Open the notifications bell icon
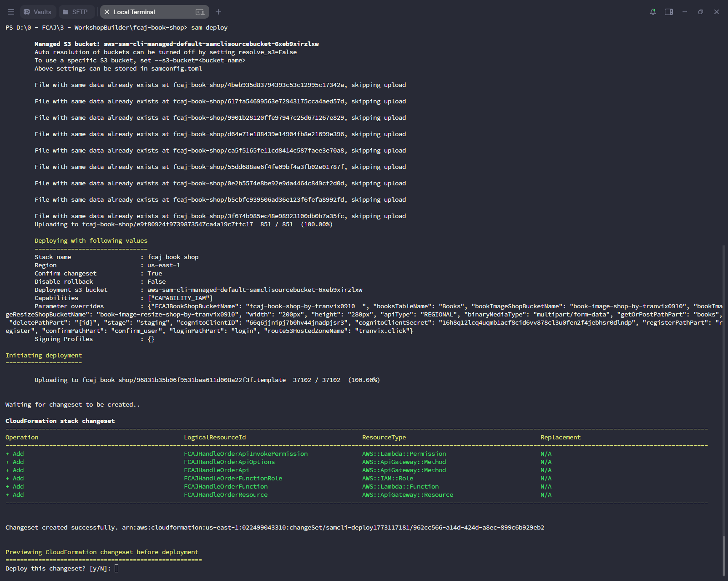 point(653,12)
